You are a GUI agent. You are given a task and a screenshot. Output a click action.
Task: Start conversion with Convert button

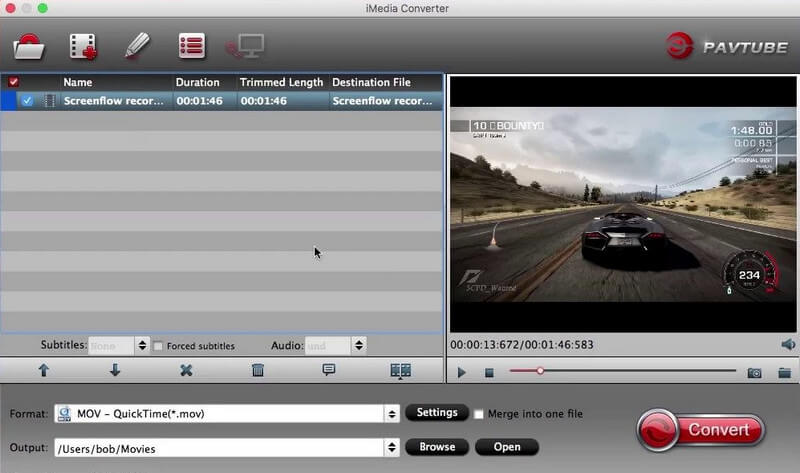pyautogui.click(x=701, y=430)
